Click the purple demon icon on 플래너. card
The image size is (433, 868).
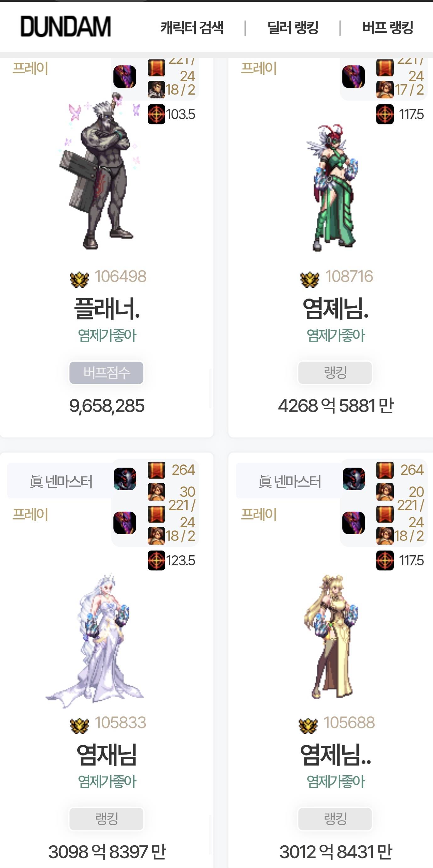[x=125, y=77]
